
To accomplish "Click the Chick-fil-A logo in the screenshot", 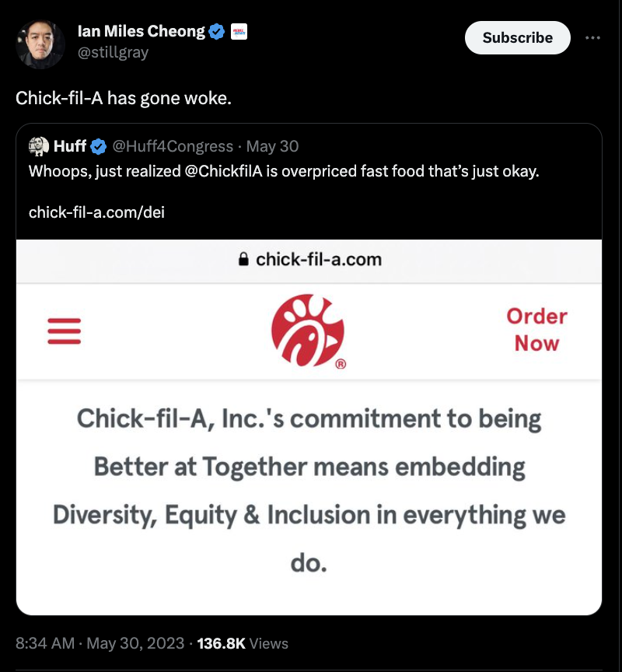I will coord(308,331).
